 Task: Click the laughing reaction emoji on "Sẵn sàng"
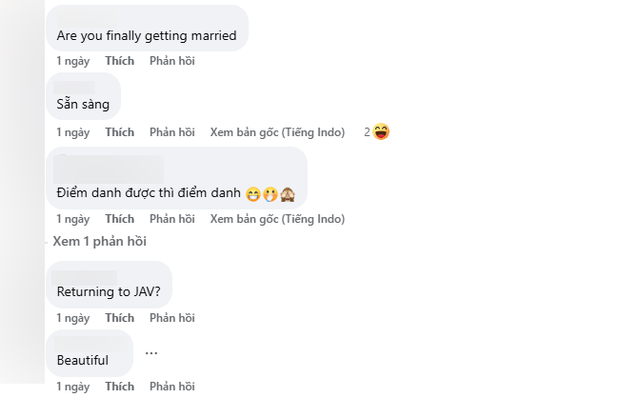click(x=381, y=132)
